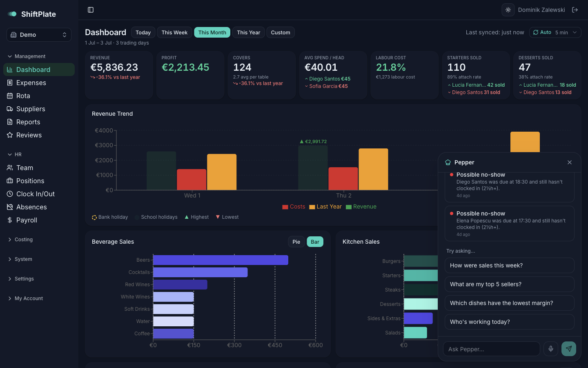The image size is (588, 368).
Task: Expand the System section
Action: (20, 259)
